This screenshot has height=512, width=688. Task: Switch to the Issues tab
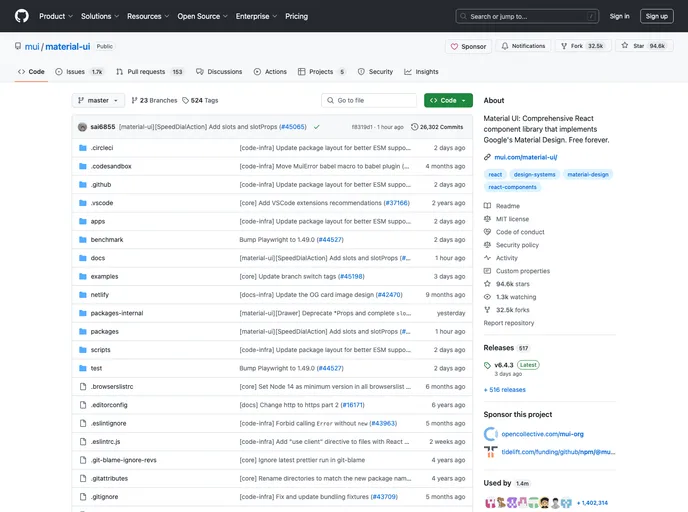[x=80, y=72]
